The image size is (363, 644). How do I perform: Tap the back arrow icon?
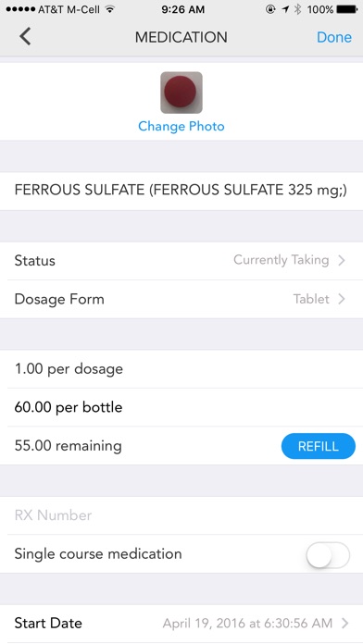[25, 37]
